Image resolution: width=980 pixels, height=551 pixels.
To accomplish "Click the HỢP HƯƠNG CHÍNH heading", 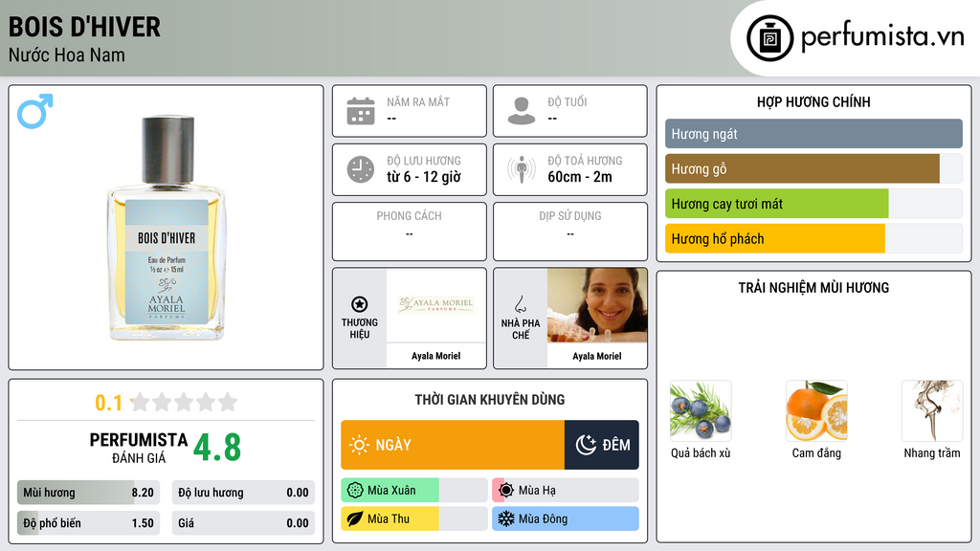I will click(813, 101).
